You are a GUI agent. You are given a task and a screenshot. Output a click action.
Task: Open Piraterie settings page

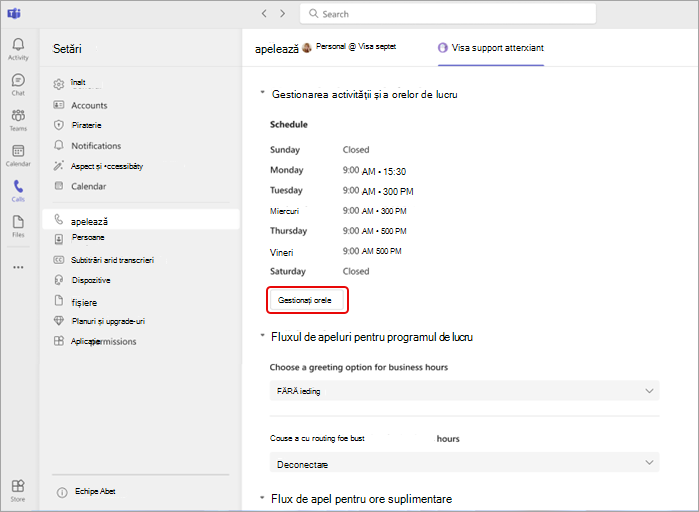click(x=86, y=125)
